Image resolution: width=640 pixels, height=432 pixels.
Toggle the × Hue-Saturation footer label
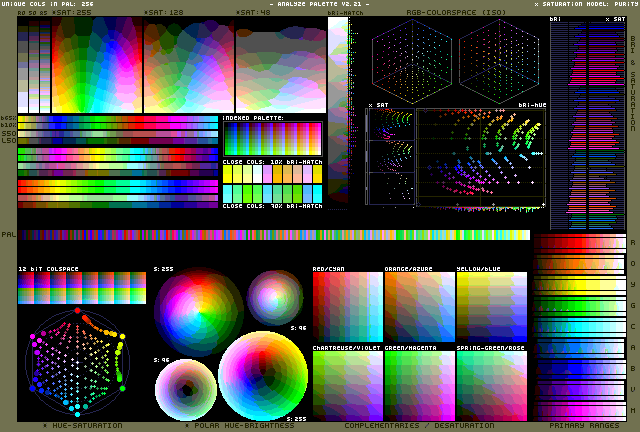click(x=83, y=425)
